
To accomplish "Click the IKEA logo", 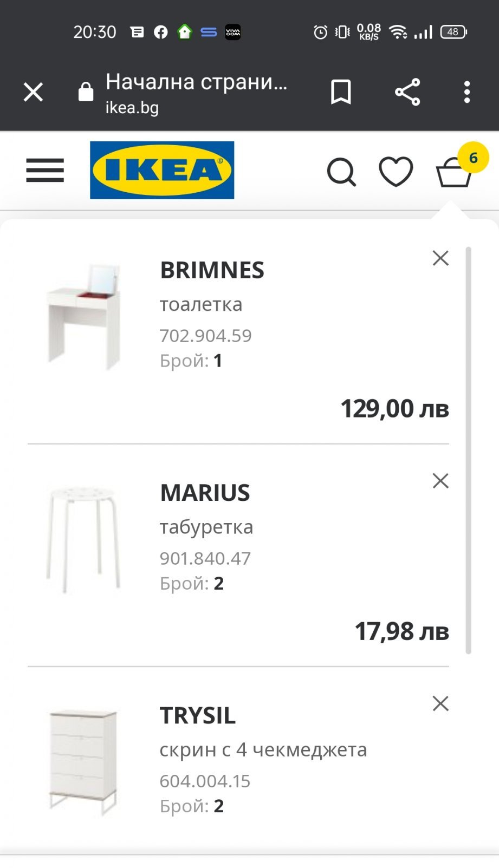I will point(162,171).
